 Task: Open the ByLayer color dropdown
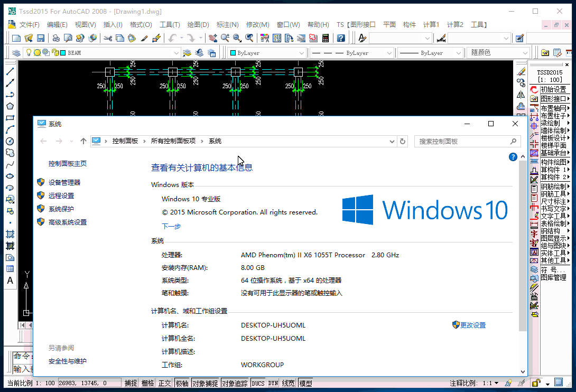pos(301,53)
